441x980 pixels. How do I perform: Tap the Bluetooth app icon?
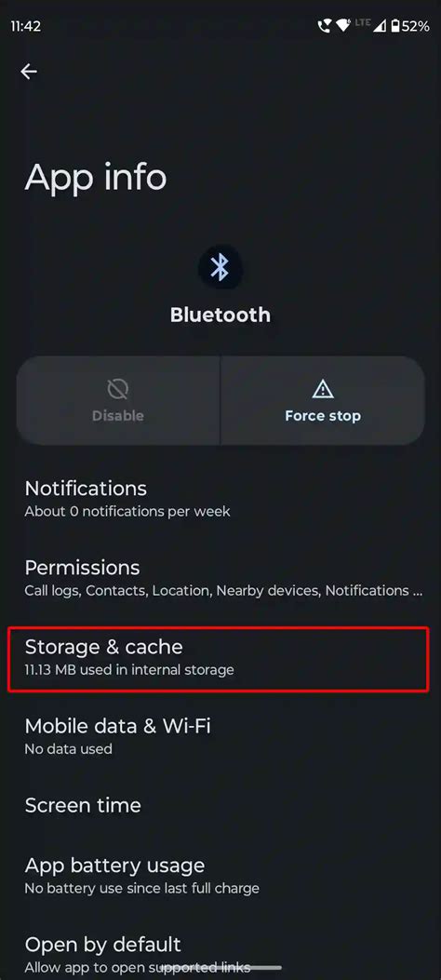click(x=220, y=267)
